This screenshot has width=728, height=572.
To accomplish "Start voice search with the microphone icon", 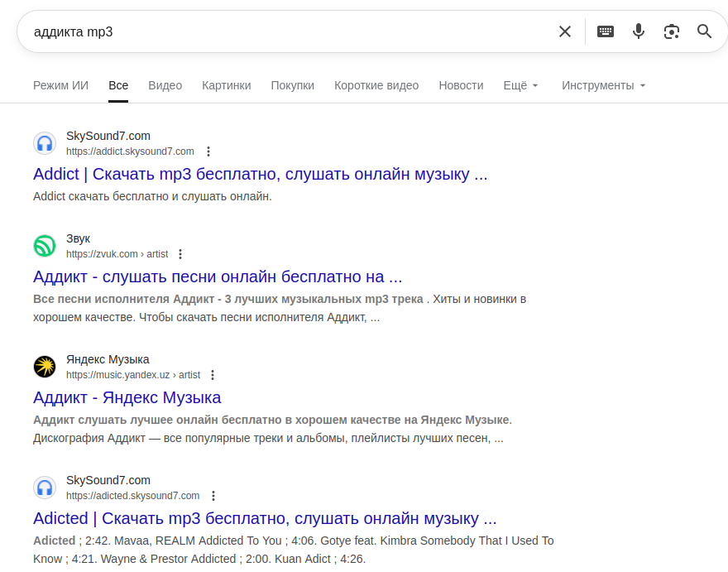I will [x=639, y=31].
